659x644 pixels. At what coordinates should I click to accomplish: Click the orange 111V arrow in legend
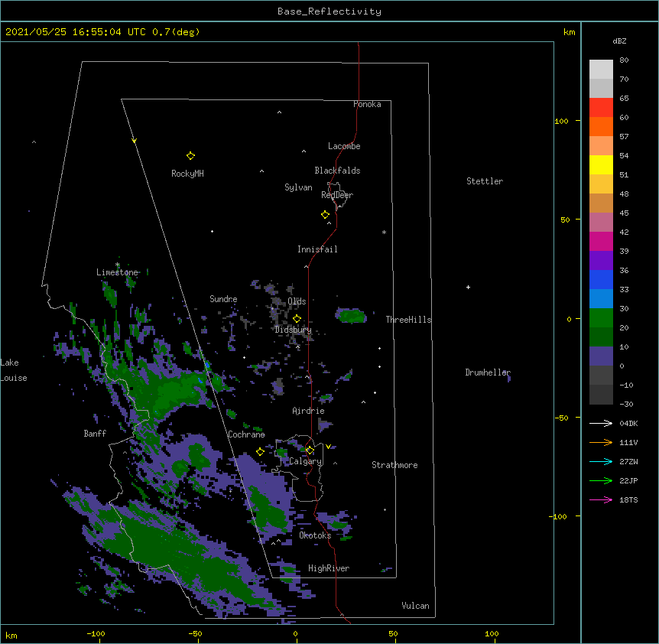pyautogui.click(x=601, y=442)
